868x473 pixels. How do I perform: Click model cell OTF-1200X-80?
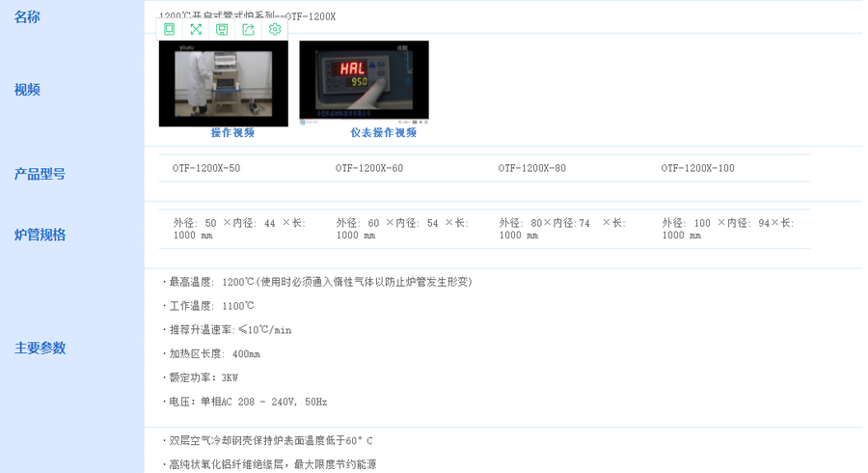click(532, 168)
